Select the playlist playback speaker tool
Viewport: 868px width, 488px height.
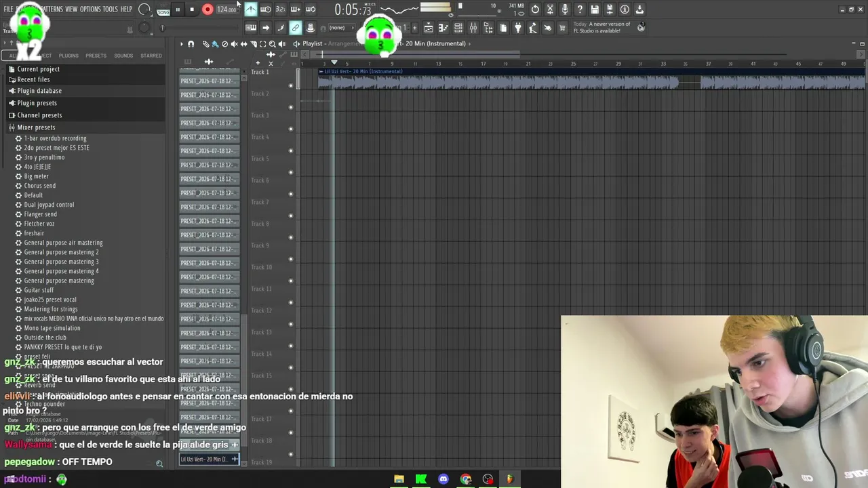click(281, 44)
